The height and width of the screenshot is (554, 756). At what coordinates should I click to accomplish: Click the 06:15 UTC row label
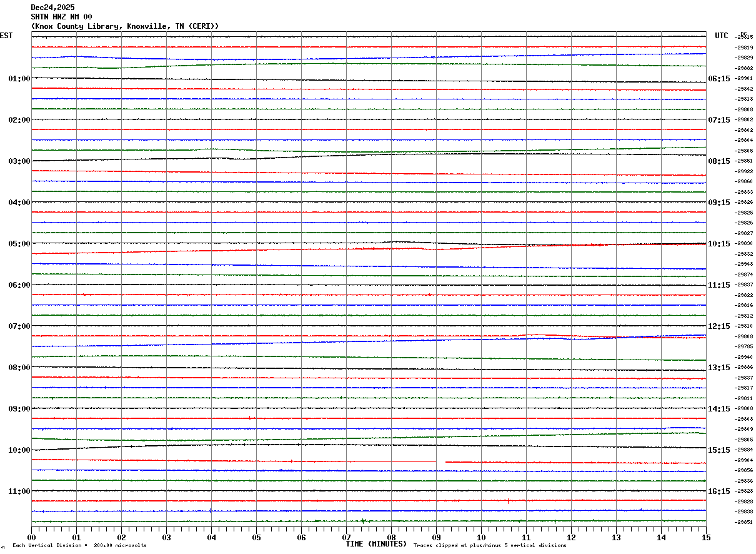(x=719, y=79)
